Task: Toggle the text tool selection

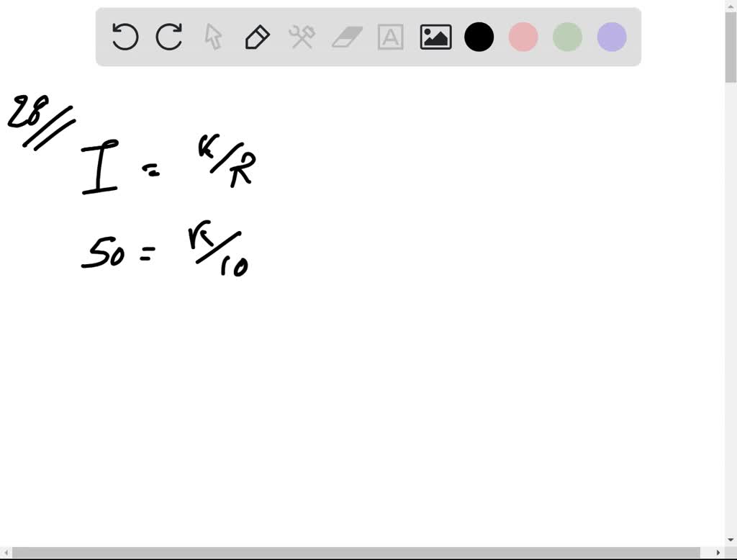Action: pyautogui.click(x=391, y=37)
